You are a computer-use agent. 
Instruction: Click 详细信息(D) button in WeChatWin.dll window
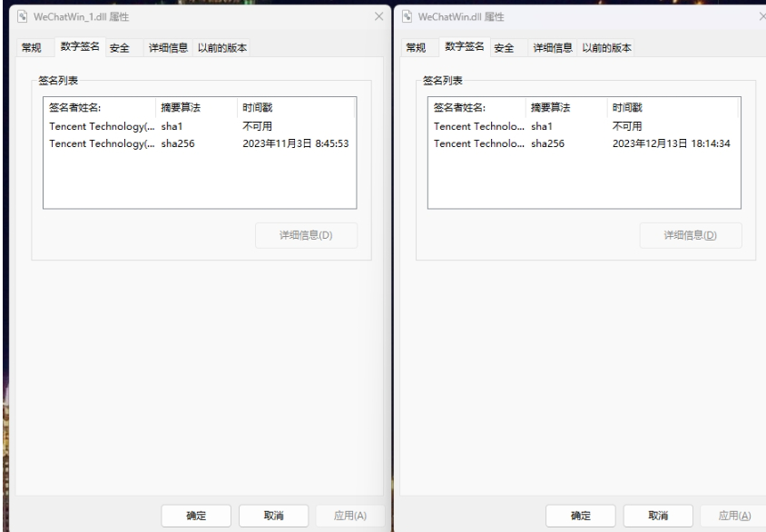click(x=691, y=235)
